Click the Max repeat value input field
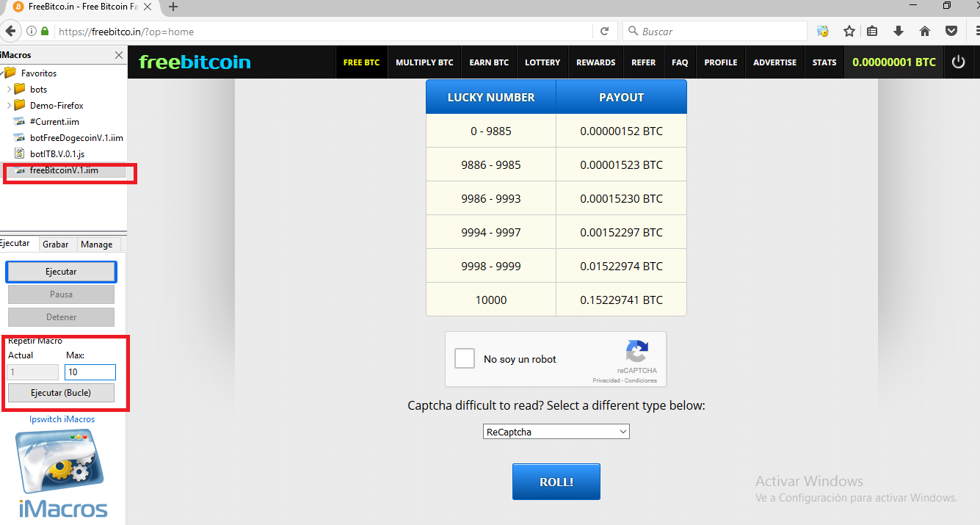The width and height of the screenshot is (980, 525). pos(90,372)
